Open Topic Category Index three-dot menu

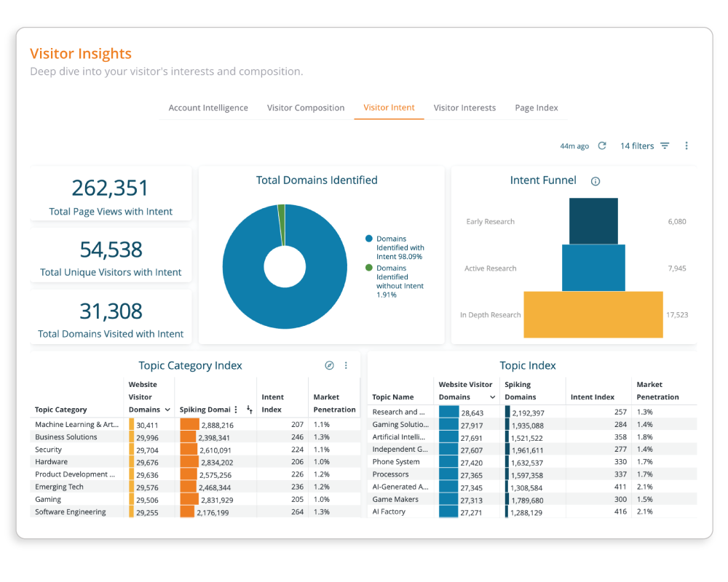click(x=346, y=365)
